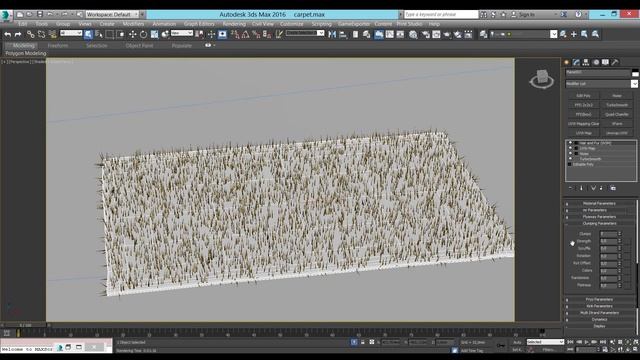Switch to the Utilities command panel
Screen dimensions: 640x360
pos(615,62)
